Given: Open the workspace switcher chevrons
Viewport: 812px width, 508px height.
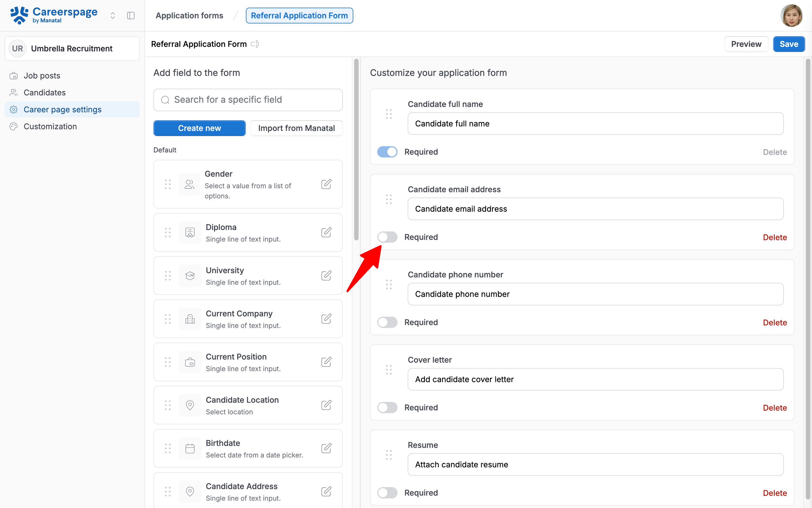Looking at the screenshot, I should tap(113, 16).
